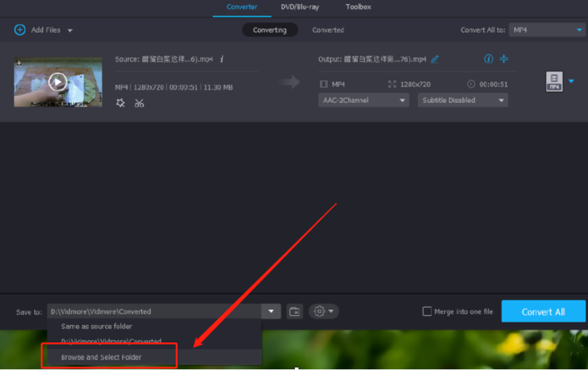Click the pencil rename output icon
This screenshot has height=370, width=588.
pos(435,59)
